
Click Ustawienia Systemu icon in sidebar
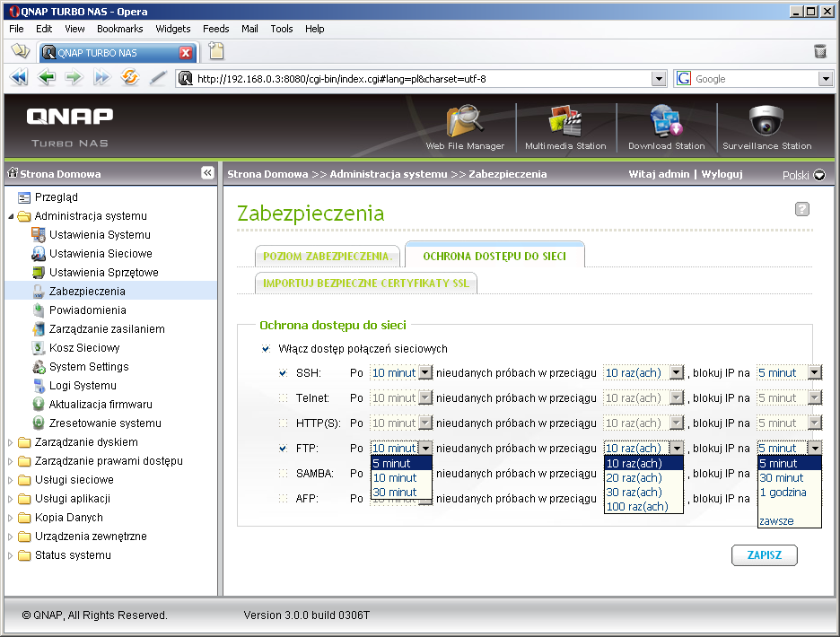38,235
